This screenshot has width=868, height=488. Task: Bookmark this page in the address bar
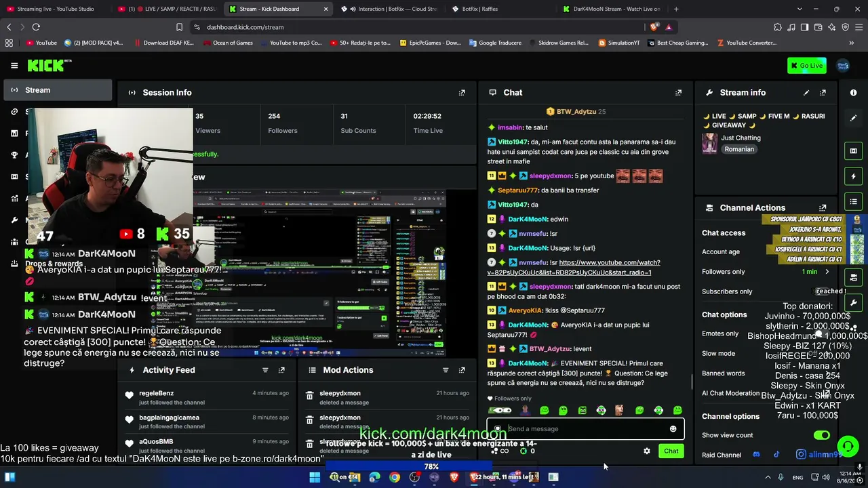(179, 27)
